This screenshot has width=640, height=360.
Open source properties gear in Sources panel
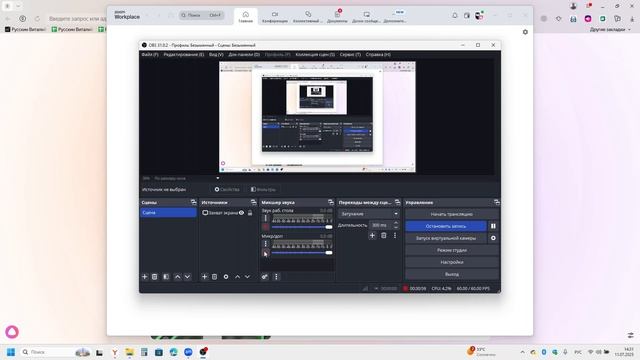(226, 277)
